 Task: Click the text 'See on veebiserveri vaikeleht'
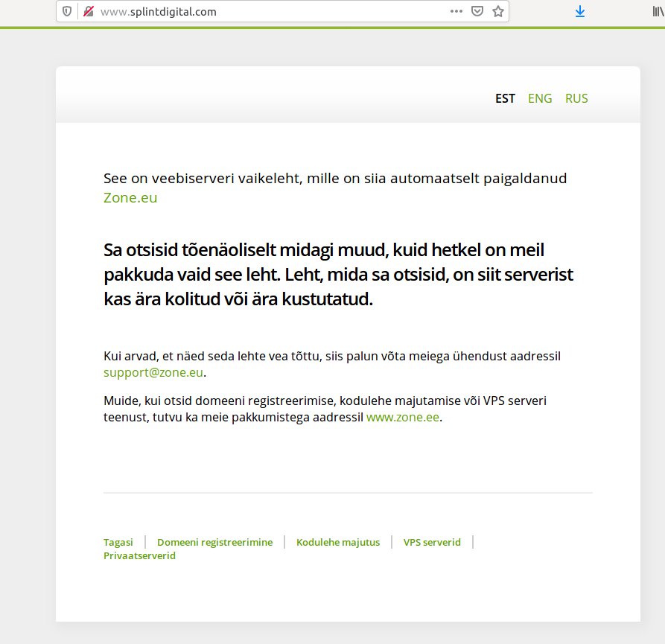pos(203,179)
